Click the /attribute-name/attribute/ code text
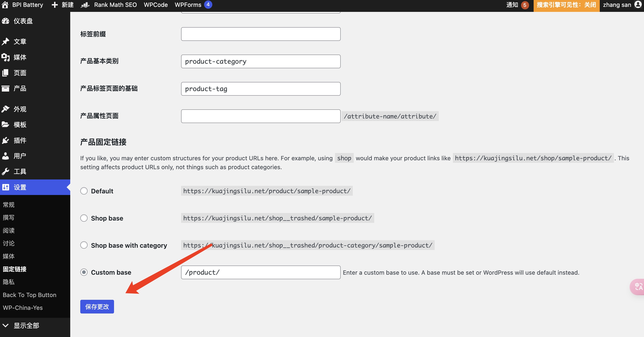The width and height of the screenshot is (644, 337). click(x=390, y=116)
